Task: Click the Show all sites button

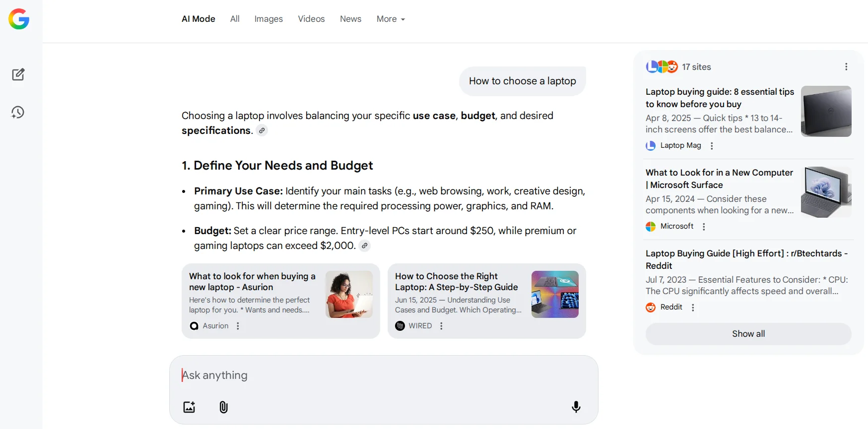Action: [x=748, y=334]
